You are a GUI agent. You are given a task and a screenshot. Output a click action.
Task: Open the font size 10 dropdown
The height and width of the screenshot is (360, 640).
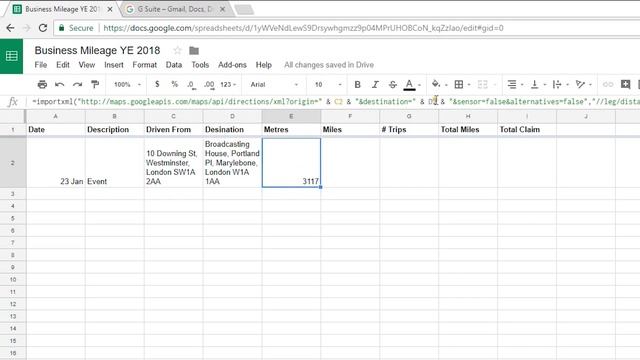coord(328,84)
